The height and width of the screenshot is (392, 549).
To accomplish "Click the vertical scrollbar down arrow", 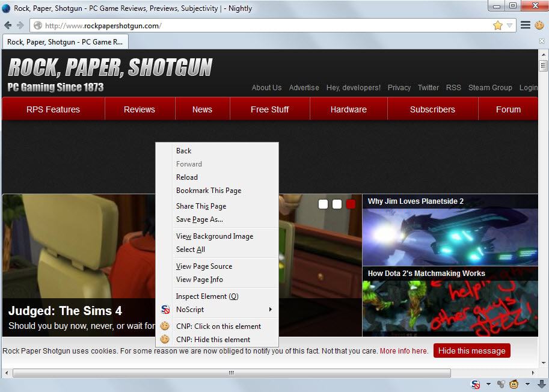I will coord(543,363).
